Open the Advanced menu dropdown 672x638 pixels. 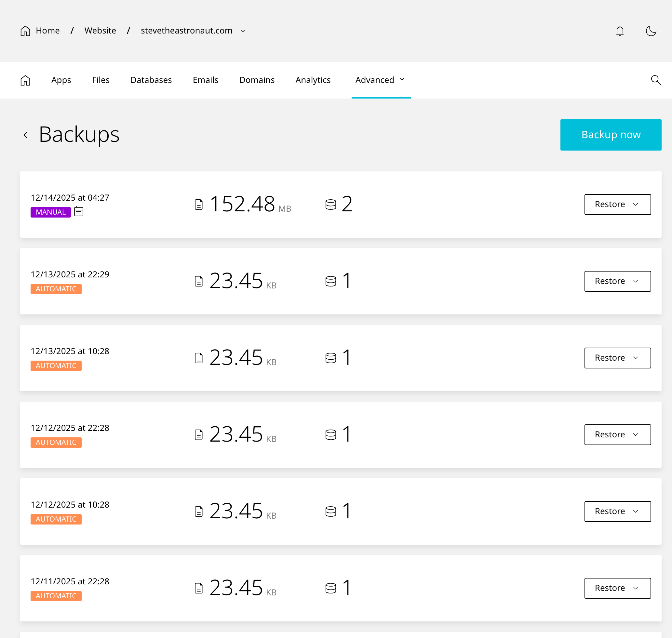coord(381,80)
